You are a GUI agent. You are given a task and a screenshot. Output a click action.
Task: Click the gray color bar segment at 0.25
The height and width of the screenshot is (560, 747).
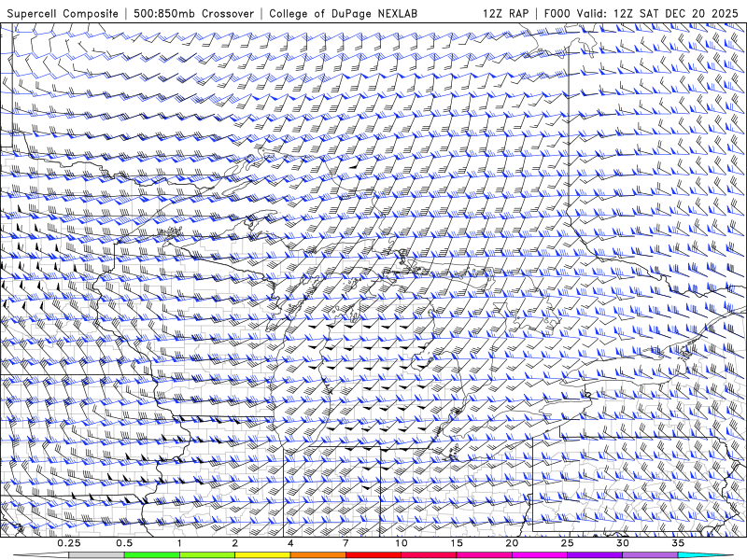tap(96, 555)
